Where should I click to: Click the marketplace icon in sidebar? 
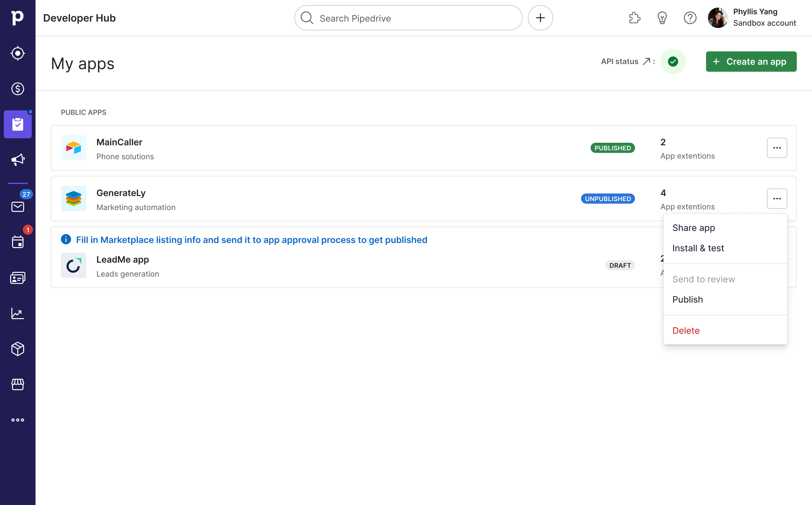pos(18,384)
